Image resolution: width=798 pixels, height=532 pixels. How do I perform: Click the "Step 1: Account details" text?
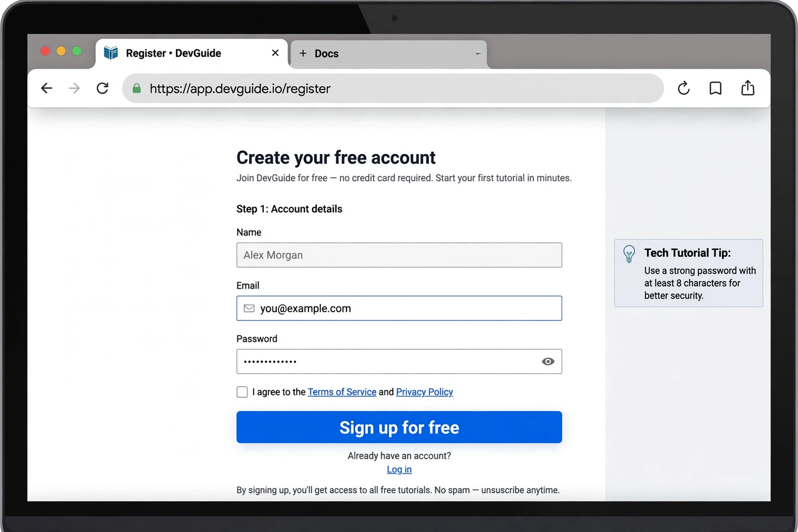(x=289, y=209)
